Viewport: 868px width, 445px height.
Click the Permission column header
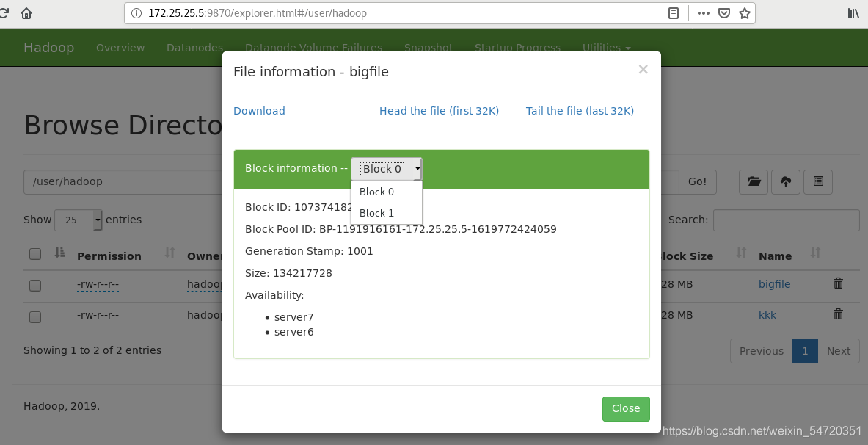tap(109, 256)
